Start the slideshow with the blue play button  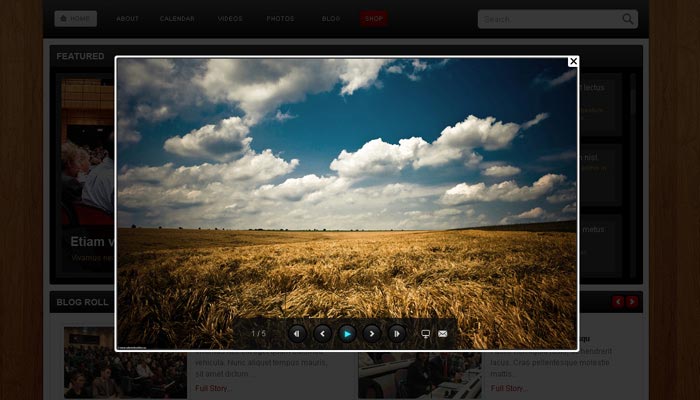(347, 333)
